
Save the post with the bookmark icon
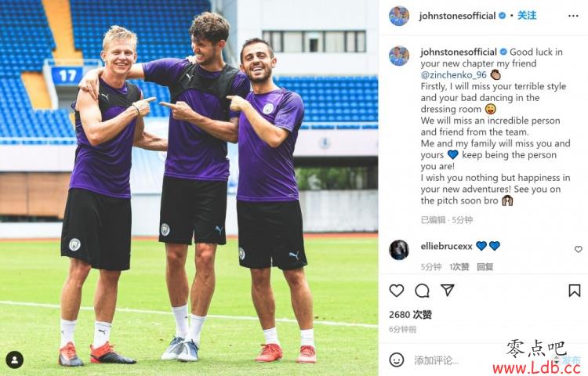tap(574, 291)
